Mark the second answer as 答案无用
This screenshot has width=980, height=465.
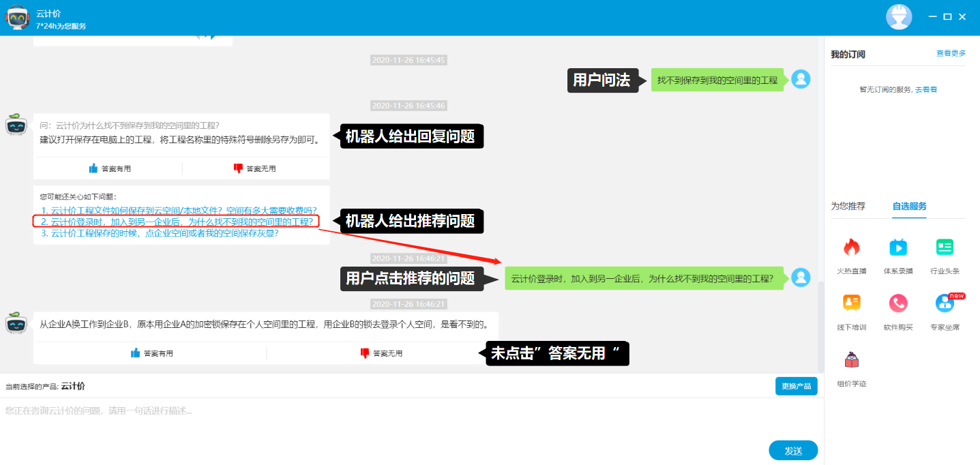click(381, 353)
